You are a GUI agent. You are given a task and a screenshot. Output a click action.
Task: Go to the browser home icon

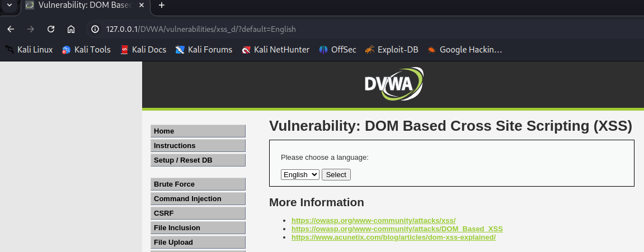(x=71, y=29)
